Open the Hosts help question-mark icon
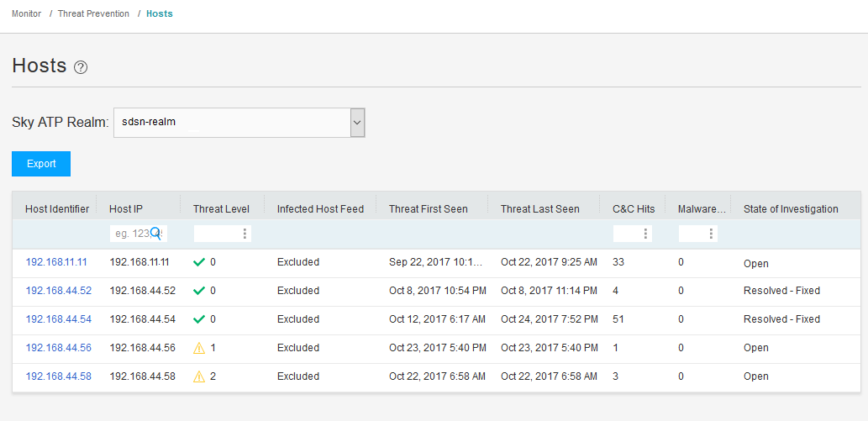868x421 pixels. click(81, 67)
